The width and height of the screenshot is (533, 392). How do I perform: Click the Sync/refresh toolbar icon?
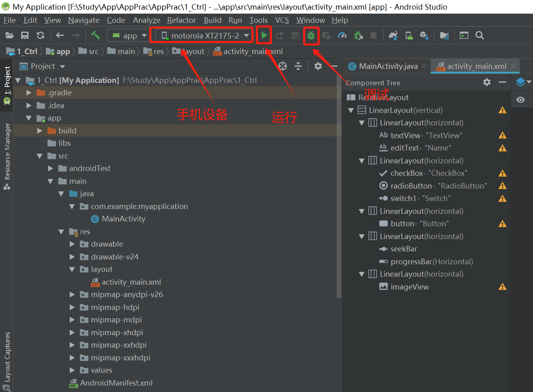point(40,36)
